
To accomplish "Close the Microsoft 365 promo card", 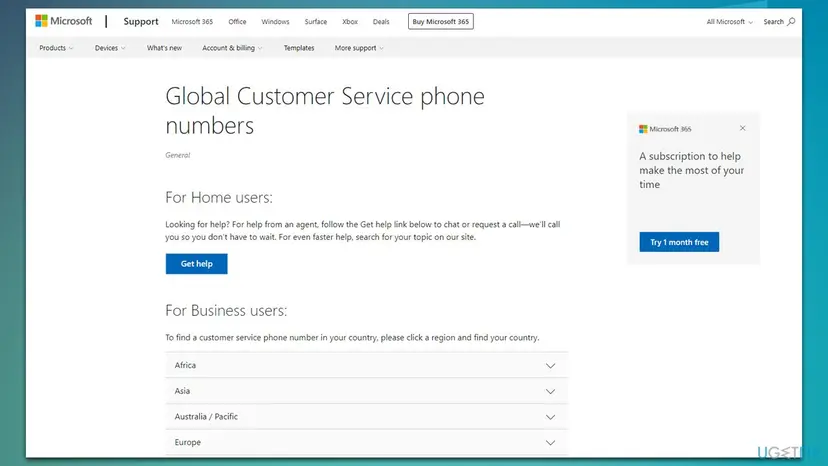I will [742, 128].
